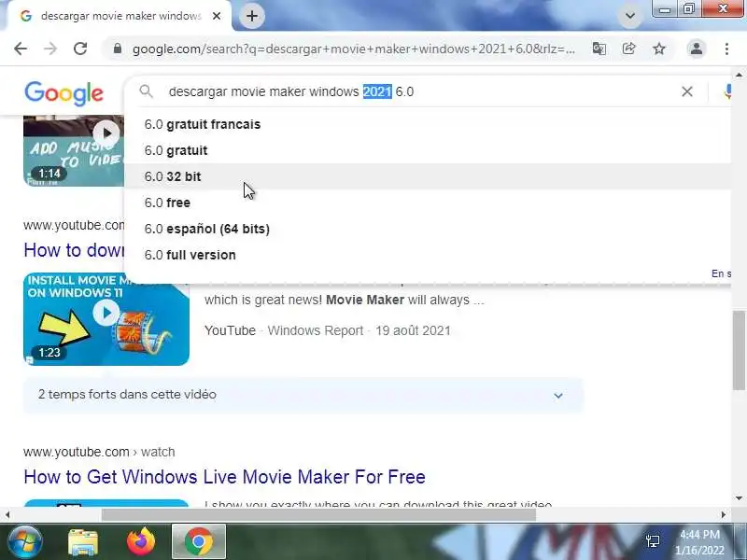Expand '2 temps forts dans cette vidéo'
Image resolution: width=747 pixels, height=560 pixels.
point(303,395)
